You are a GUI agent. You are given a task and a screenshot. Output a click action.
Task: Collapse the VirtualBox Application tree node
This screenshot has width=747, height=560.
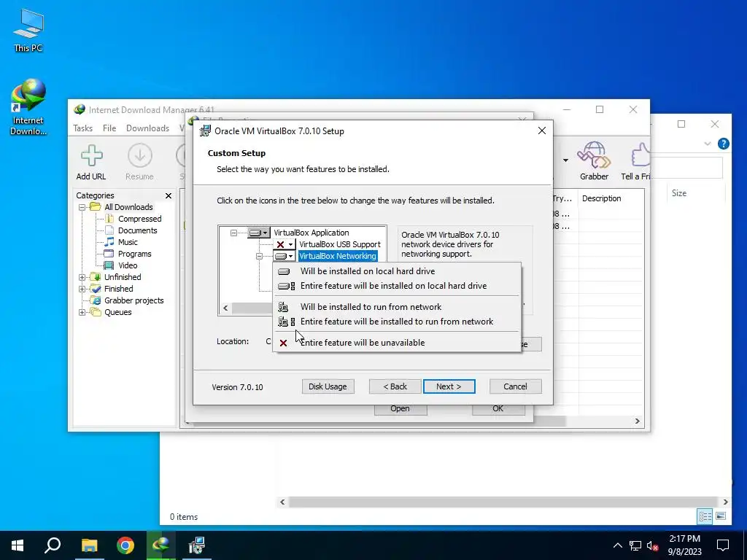pyautogui.click(x=233, y=233)
